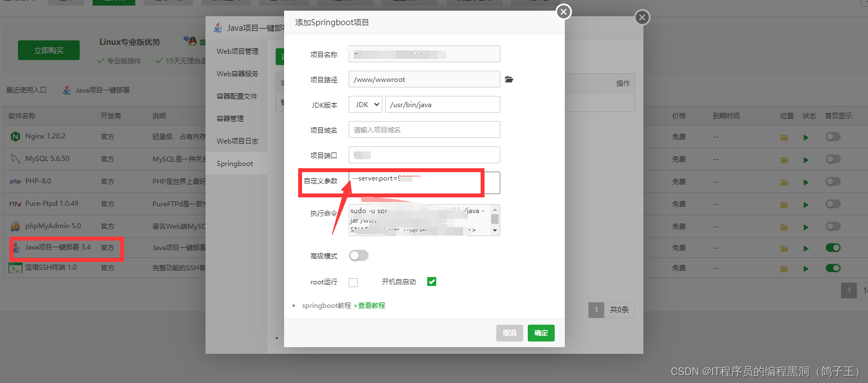Click the QQ penguin customer service icon
This screenshot has width=868, height=383.
click(191, 41)
